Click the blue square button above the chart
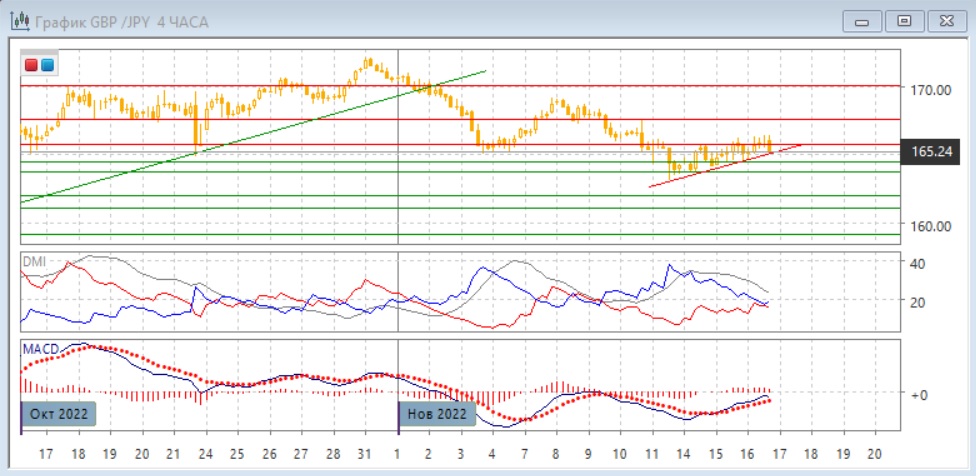This screenshot has height=476, width=976. point(47,65)
